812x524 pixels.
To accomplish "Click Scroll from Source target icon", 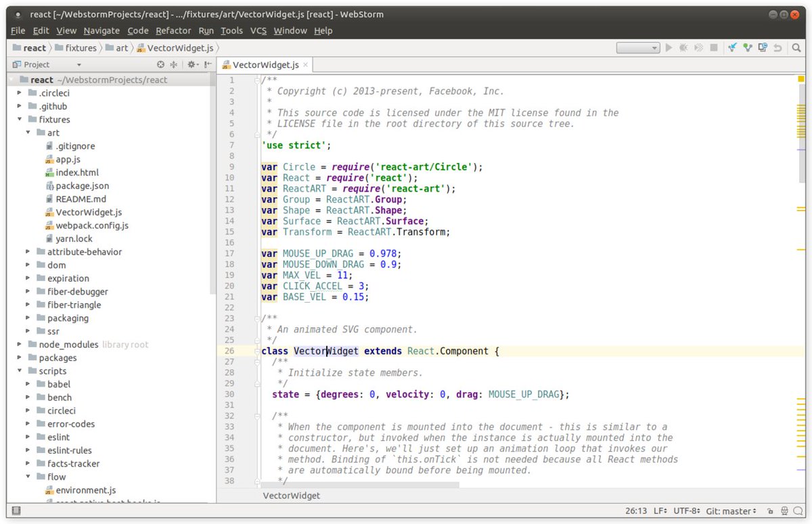I will pyautogui.click(x=160, y=65).
